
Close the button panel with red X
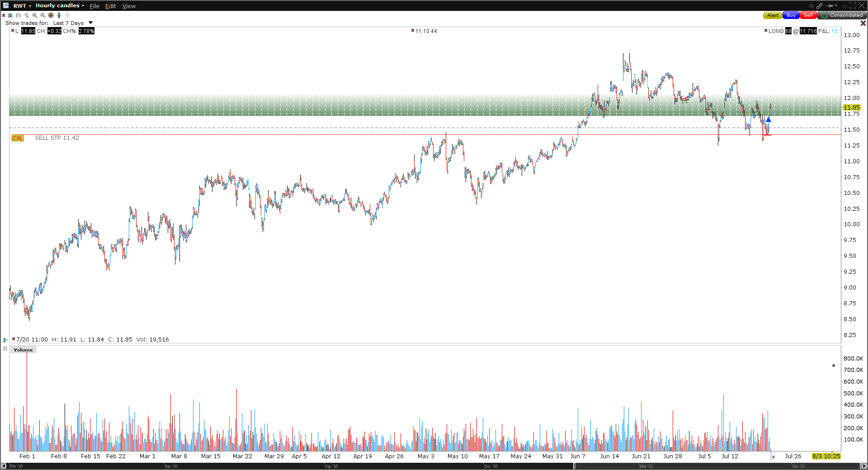click(x=863, y=23)
